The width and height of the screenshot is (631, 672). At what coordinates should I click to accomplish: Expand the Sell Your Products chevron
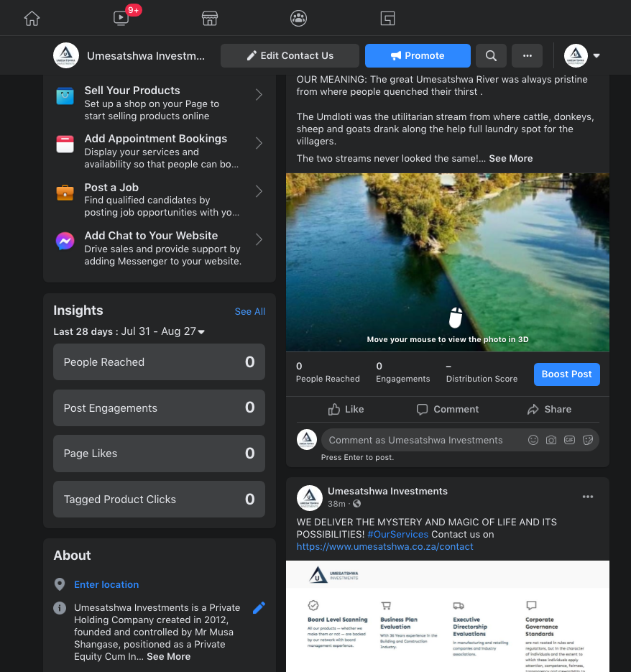(x=259, y=95)
